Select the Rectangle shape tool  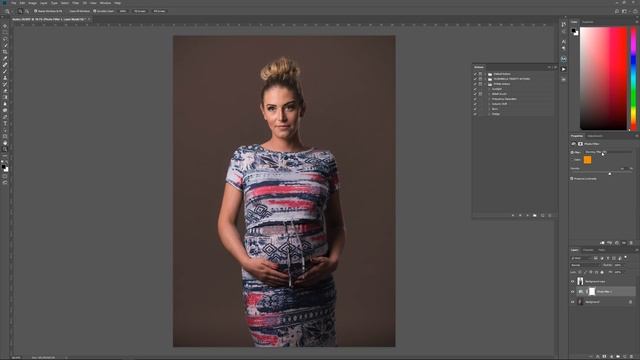5,136
